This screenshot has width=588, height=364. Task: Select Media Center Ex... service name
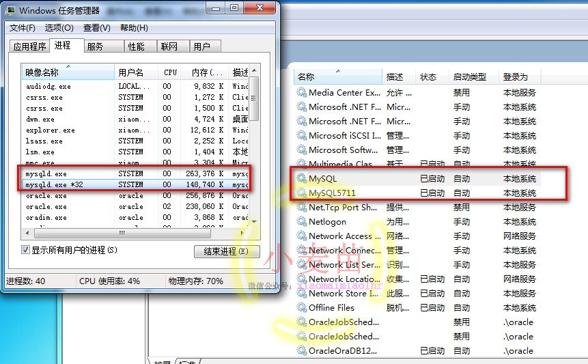click(344, 92)
